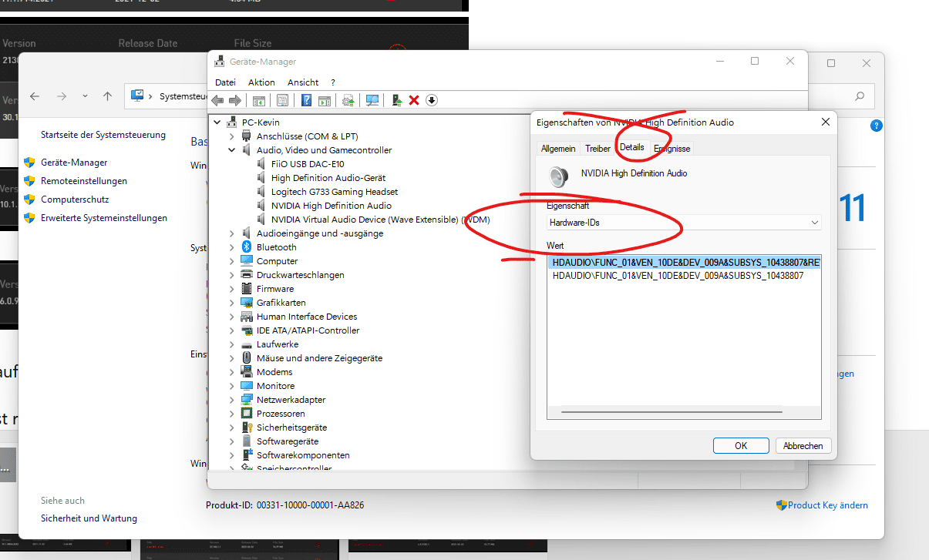Toggle the action pane toolbar icon

pyautogui.click(x=325, y=100)
